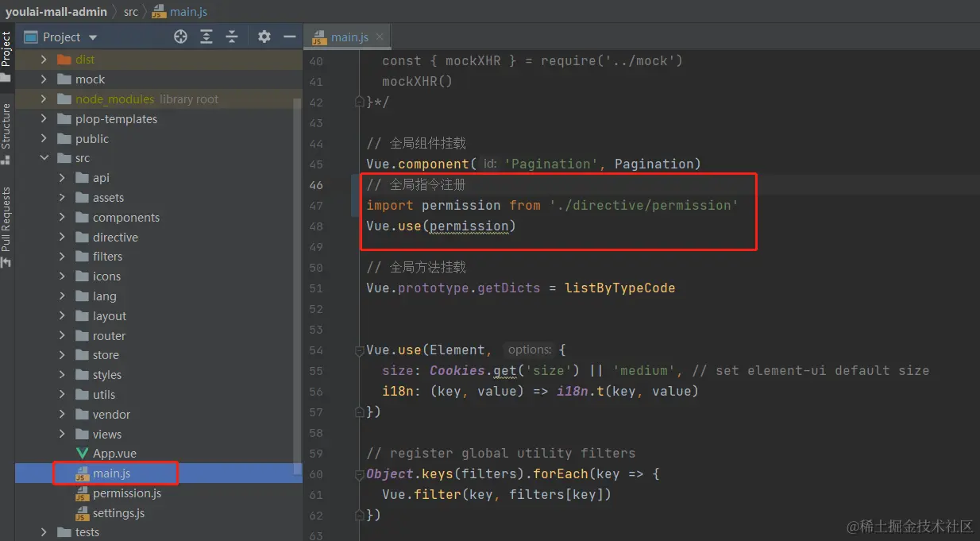Click the Collapse All icon in Project toolbar
The height and width of the screenshot is (541, 980).
pos(232,37)
